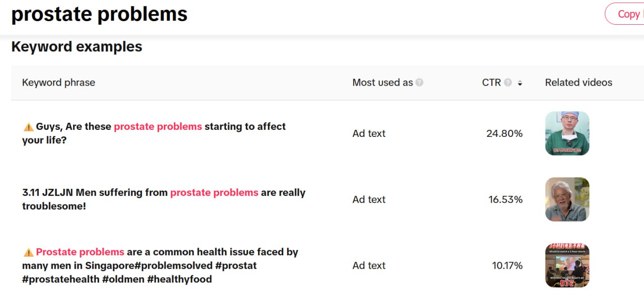Click the #prostatehealth hashtag text
644x298 pixels.
(x=60, y=279)
